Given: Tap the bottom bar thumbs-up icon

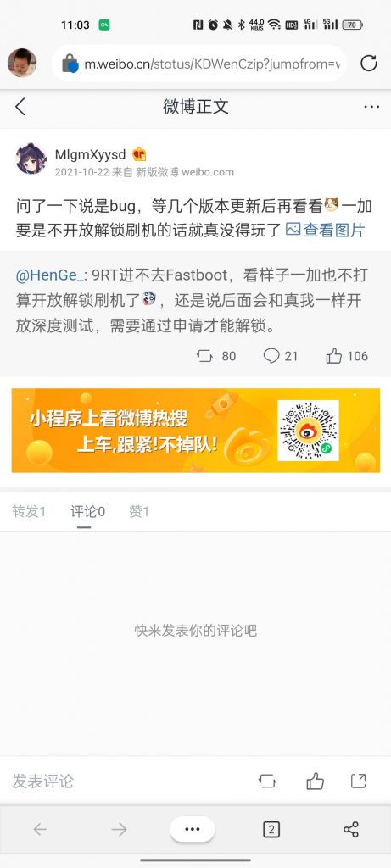Looking at the screenshot, I should (x=316, y=781).
